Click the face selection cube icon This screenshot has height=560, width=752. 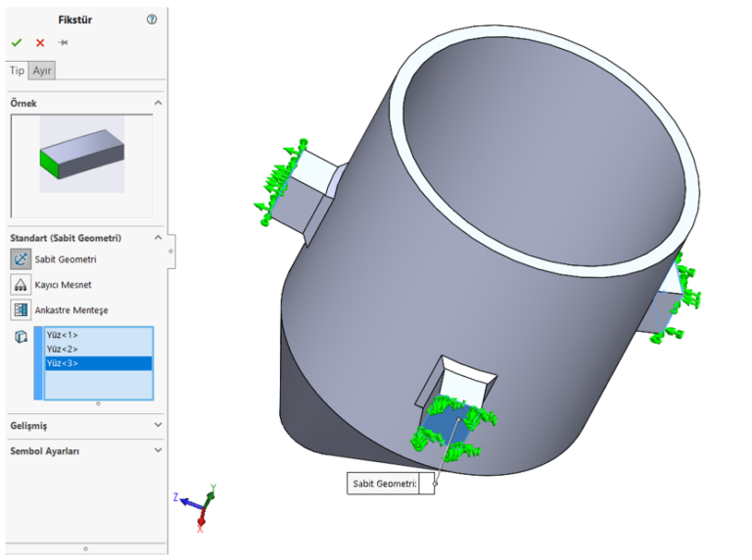[21, 337]
